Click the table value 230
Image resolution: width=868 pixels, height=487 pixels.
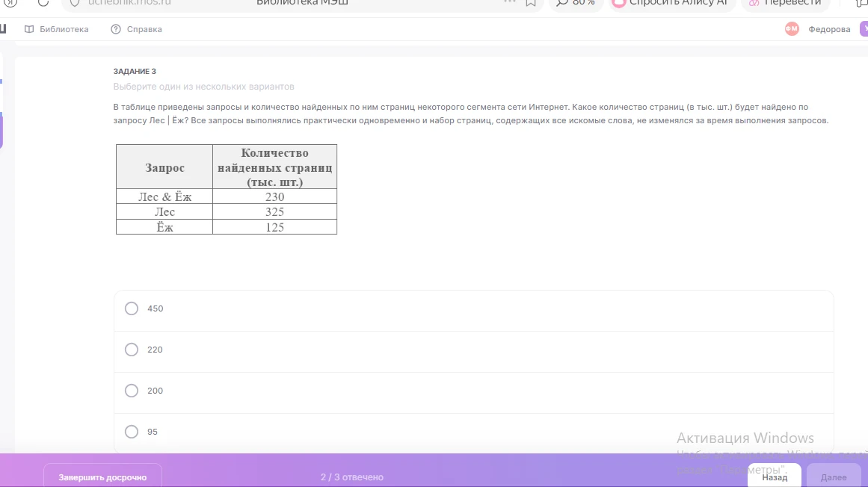274,196
